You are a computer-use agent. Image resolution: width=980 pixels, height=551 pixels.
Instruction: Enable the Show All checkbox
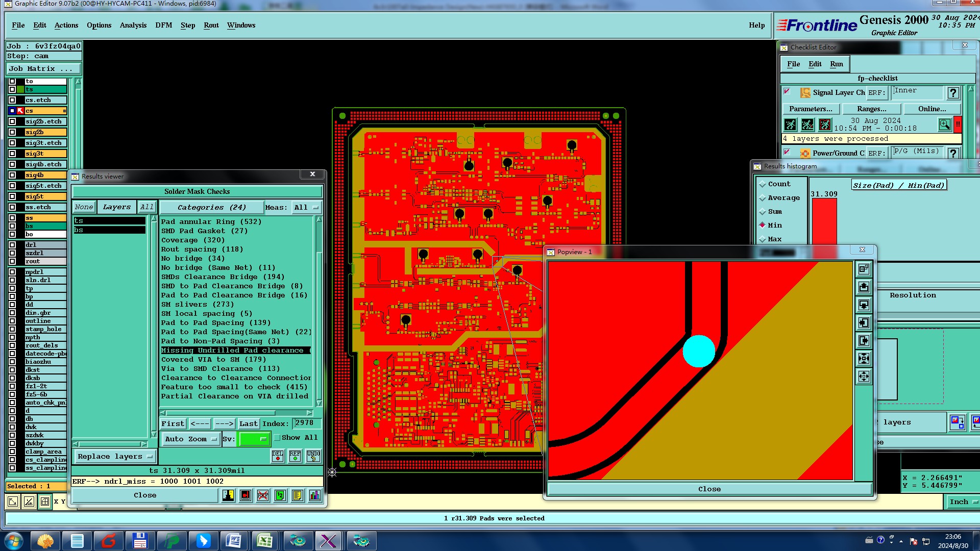[x=277, y=438]
